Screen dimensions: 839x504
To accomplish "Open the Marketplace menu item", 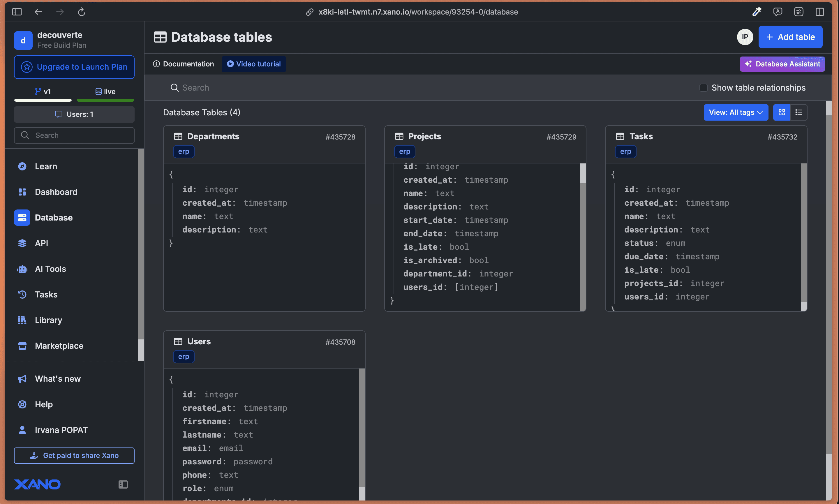I will (59, 346).
